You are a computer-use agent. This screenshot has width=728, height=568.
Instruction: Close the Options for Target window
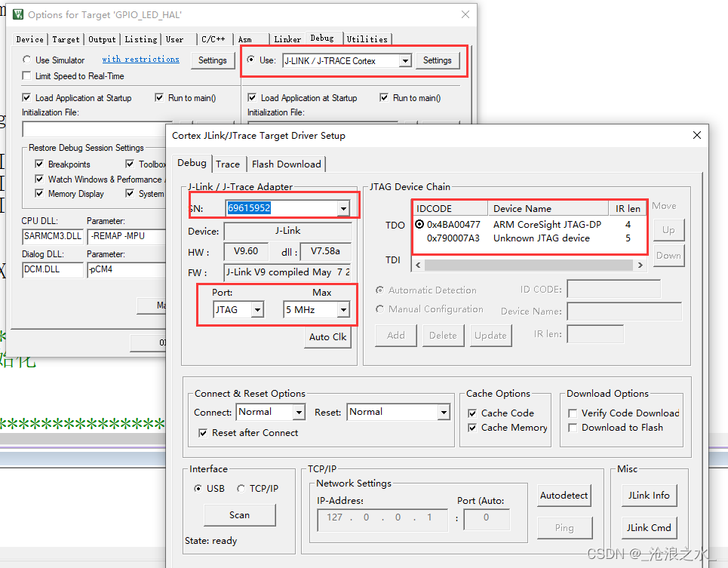tap(465, 14)
